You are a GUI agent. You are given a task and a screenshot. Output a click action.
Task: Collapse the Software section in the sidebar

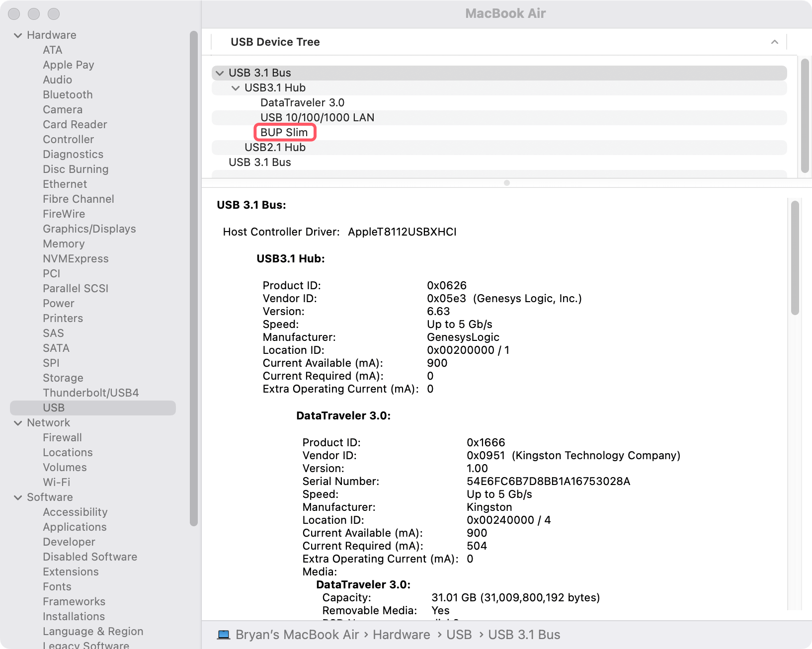[x=18, y=497]
